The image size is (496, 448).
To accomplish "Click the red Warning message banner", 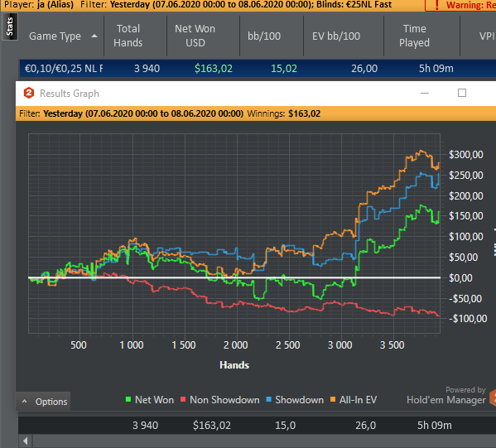I will coord(460,5).
